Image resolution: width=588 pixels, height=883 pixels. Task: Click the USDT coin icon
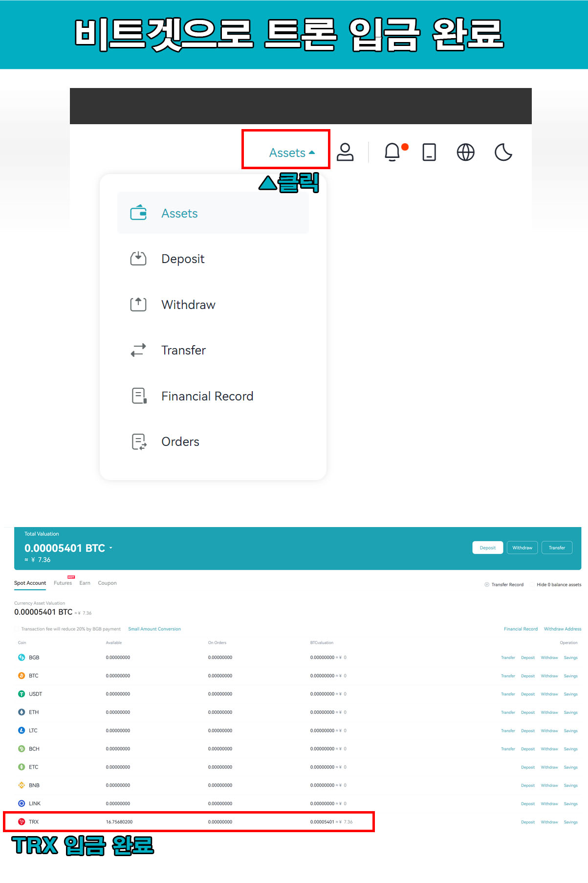tap(22, 694)
